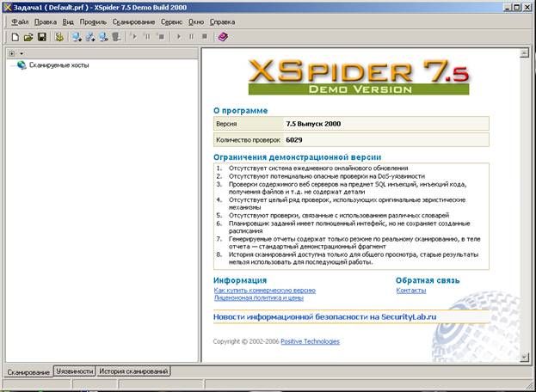Click the Open folder toolbar icon
This screenshot has height=392, width=536.
click(x=28, y=37)
